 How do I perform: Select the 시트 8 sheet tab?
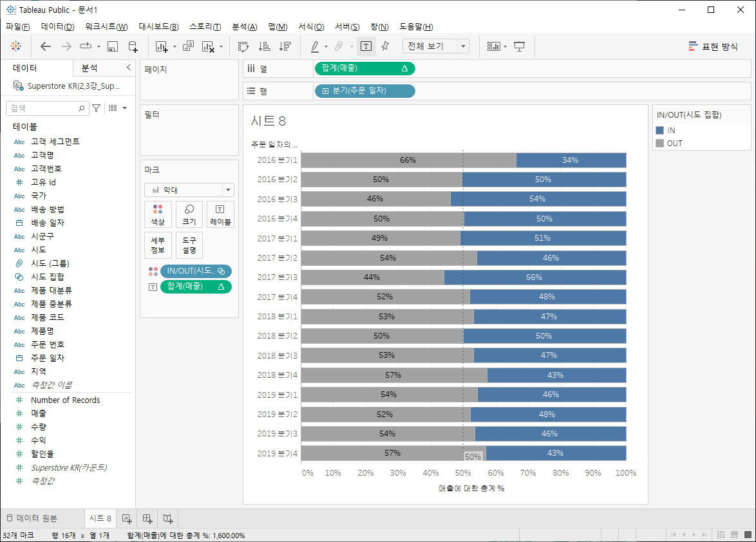click(x=100, y=518)
